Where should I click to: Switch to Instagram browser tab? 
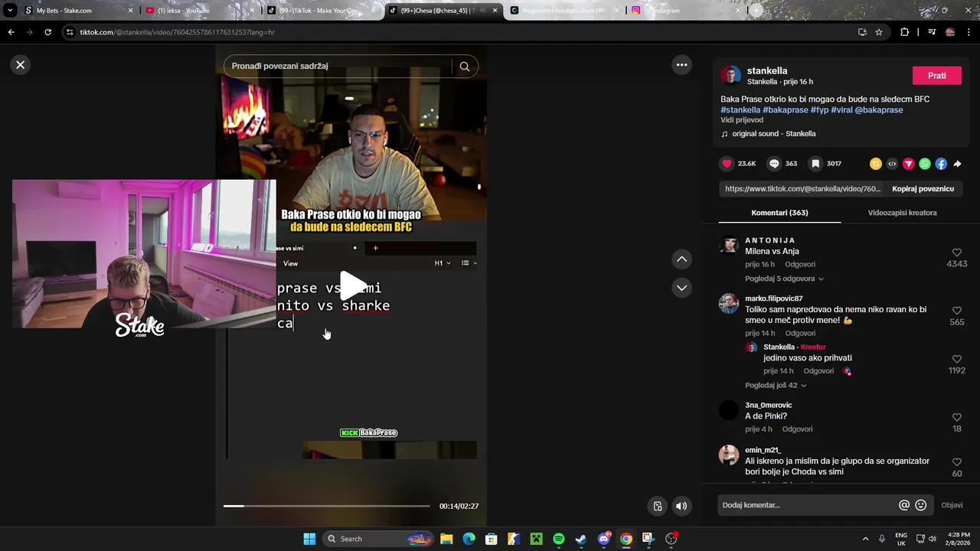686,11
